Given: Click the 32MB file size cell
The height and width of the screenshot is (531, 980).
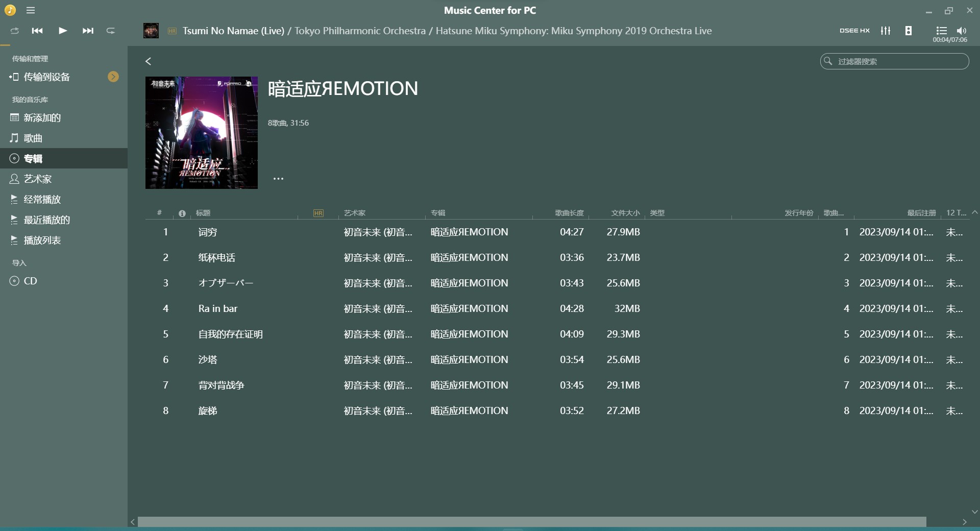Looking at the screenshot, I should (x=627, y=309).
